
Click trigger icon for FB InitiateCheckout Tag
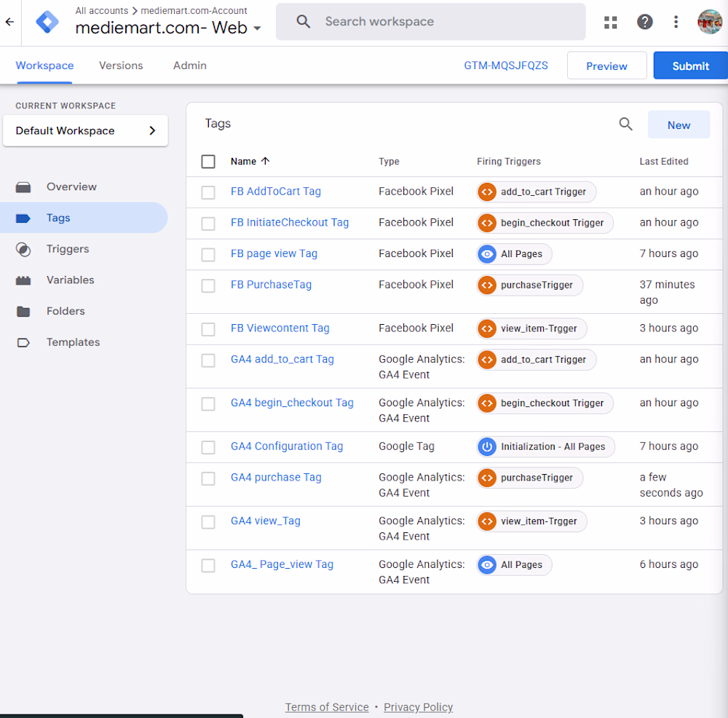[x=487, y=223]
